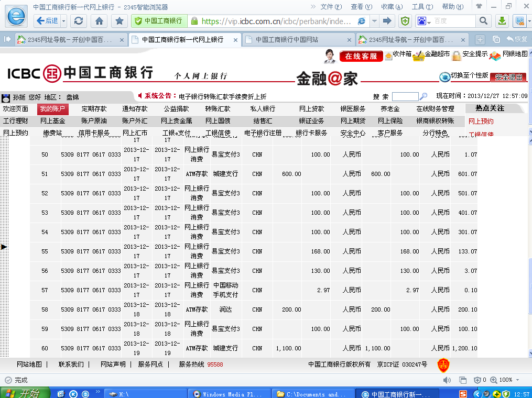Image resolution: width=532 pixels, height=398 pixels.
Task: Select the 转账汇款 menu item
Action: coord(218,109)
